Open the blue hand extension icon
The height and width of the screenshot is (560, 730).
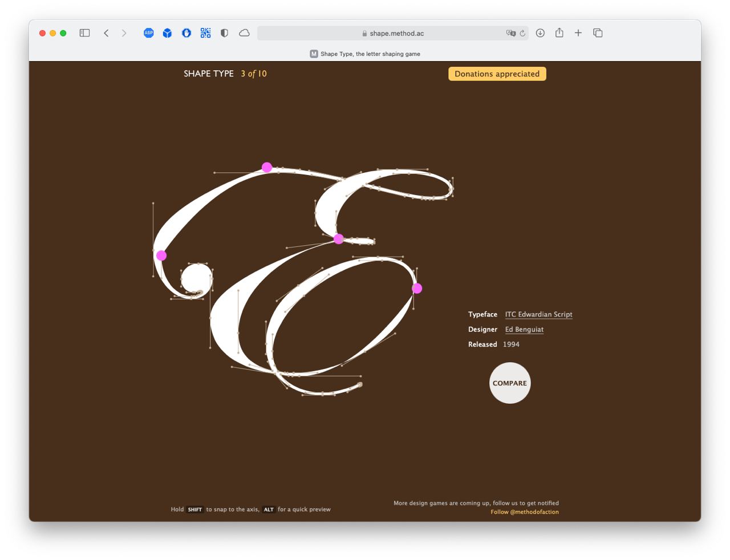point(186,33)
